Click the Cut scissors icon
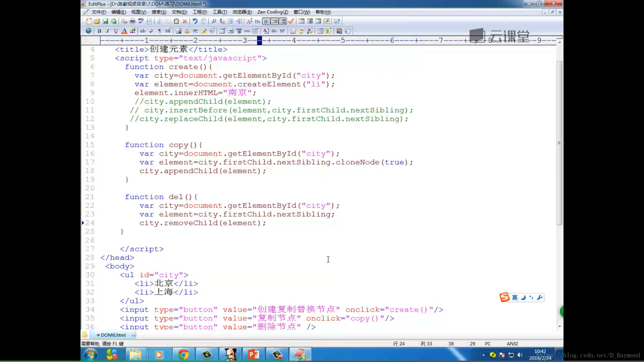644x362 pixels. (159, 21)
